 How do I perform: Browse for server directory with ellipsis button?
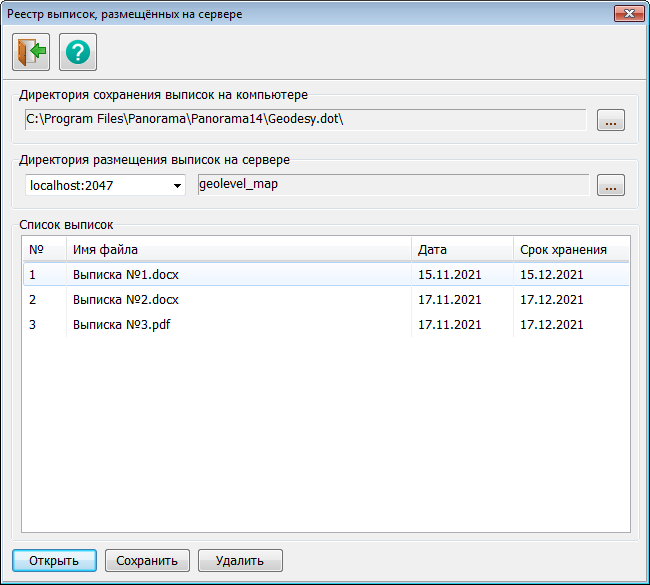pyautogui.click(x=611, y=185)
